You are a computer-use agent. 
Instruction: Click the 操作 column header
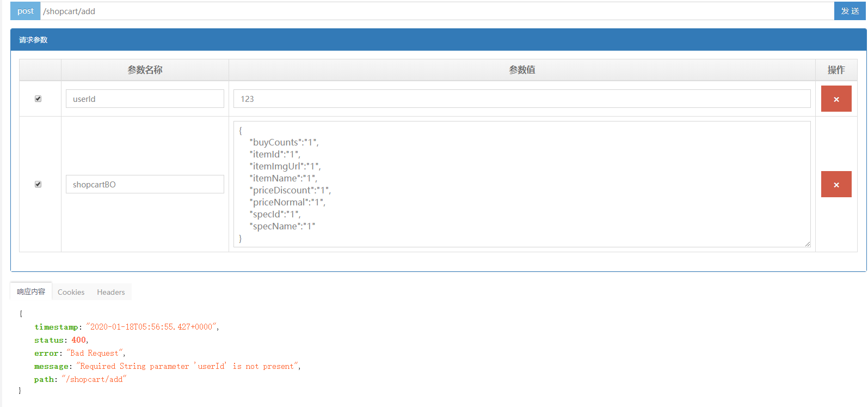pyautogui.click(x=836, y=70)
